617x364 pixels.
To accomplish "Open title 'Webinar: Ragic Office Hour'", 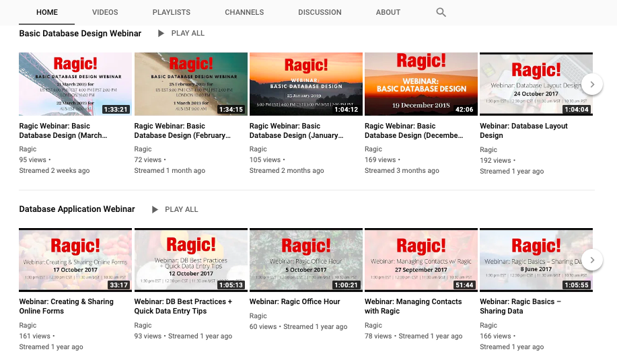I will (x=295, y=301).
